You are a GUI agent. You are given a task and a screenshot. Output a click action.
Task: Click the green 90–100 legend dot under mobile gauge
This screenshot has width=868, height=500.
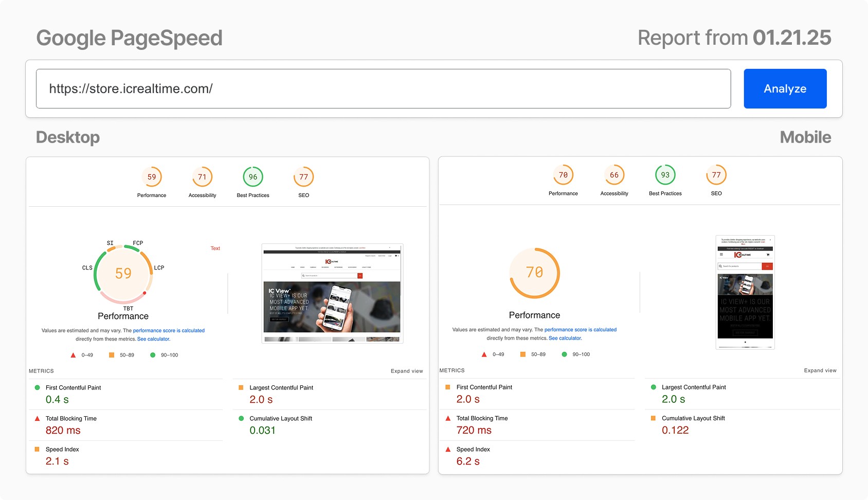(564, 354)
